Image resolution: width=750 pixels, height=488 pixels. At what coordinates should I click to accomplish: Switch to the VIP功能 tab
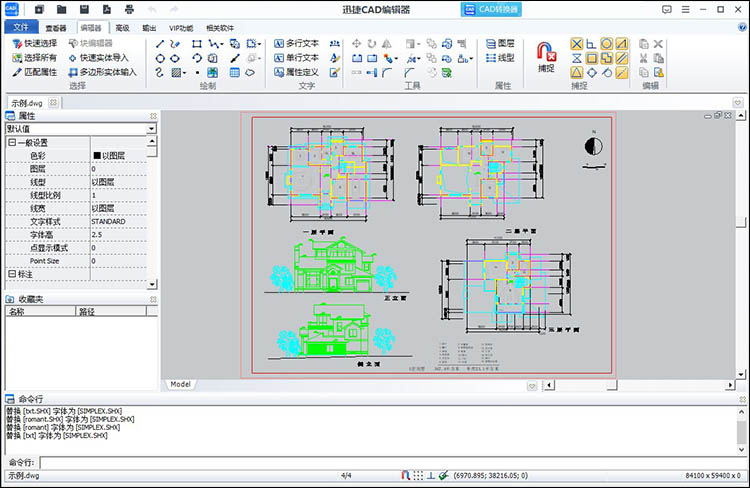coord(181,28)
